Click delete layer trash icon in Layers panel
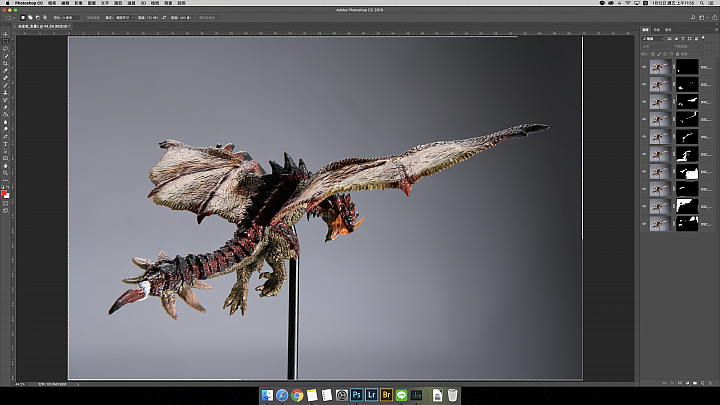This screenshot has width=720, height=405. click(x=710, y=382)
